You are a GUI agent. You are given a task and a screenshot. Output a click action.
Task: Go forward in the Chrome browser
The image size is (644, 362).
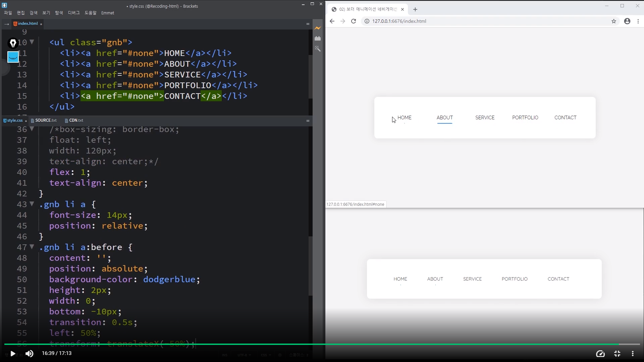[x=342, y=21]
